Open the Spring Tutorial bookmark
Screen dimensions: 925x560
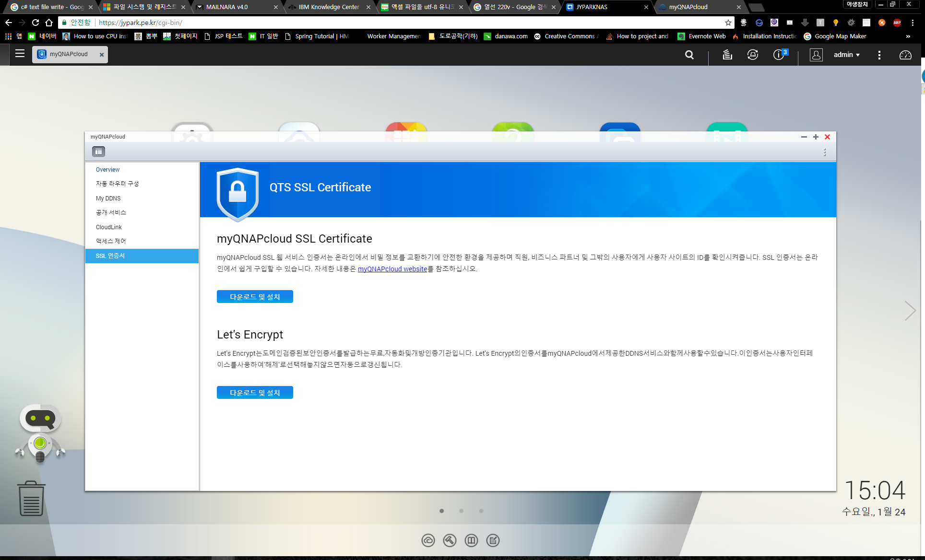[x=317, y=36]
